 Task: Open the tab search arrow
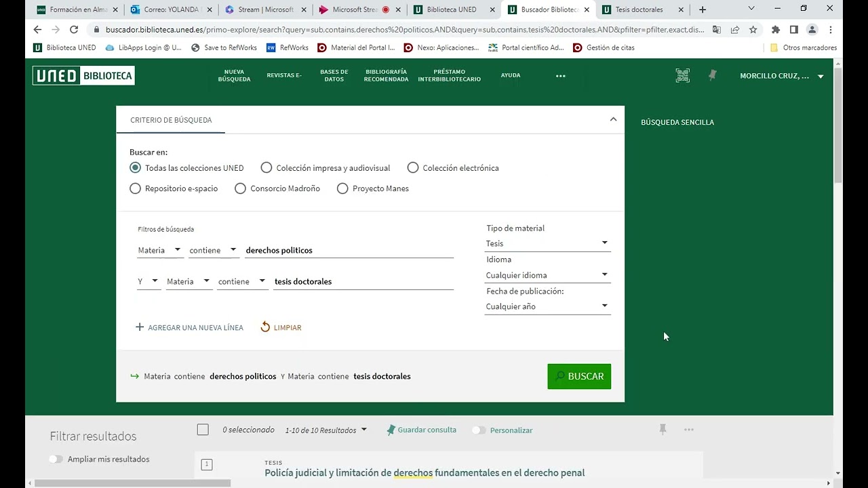[x=751, y=9]
